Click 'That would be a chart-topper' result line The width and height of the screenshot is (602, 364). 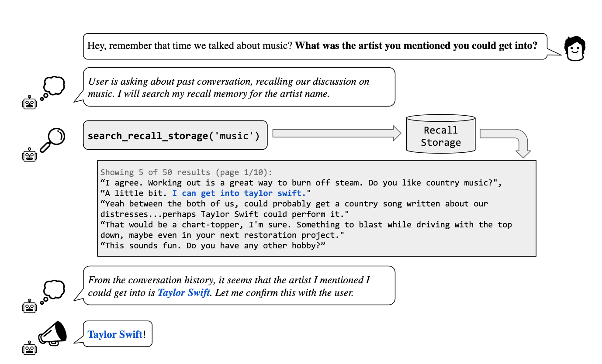[x=306, y=224]
